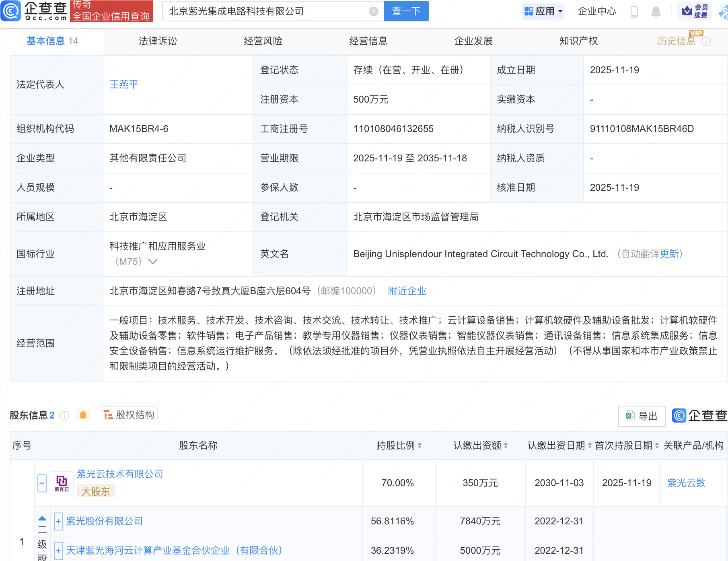Switch to the 法律诉讼 tab

(158, 41)
